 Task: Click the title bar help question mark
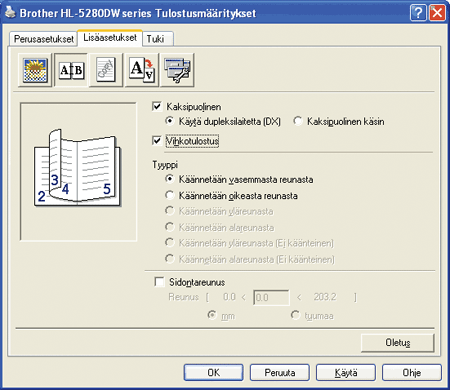pos(418,13)
